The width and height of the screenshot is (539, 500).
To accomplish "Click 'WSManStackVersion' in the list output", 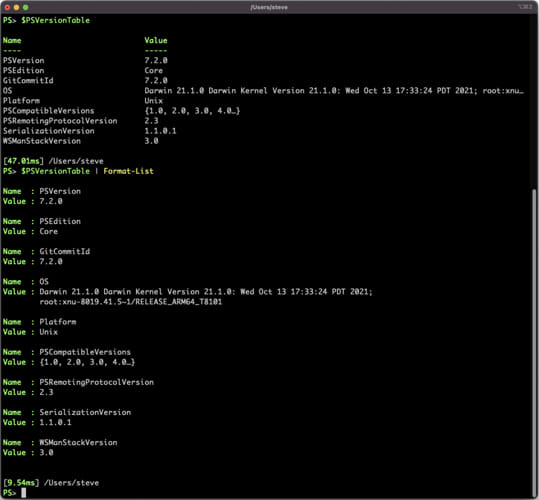I will coord(78,443).
